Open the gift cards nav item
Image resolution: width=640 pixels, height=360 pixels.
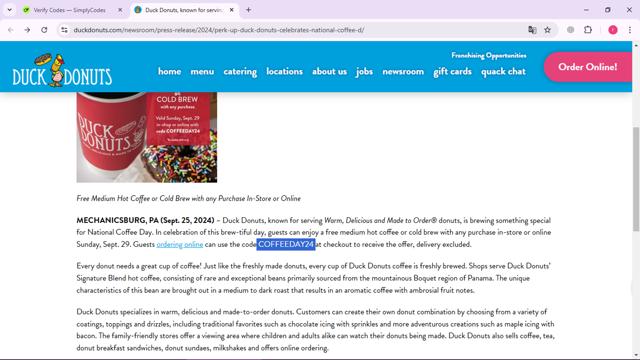(x=452, y=71)
